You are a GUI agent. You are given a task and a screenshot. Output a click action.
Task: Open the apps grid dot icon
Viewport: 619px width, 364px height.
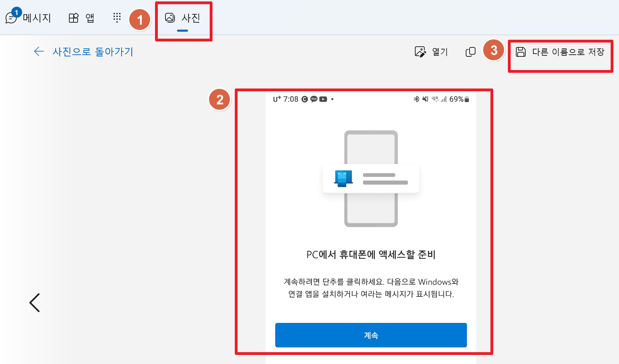tap(117, 17)
